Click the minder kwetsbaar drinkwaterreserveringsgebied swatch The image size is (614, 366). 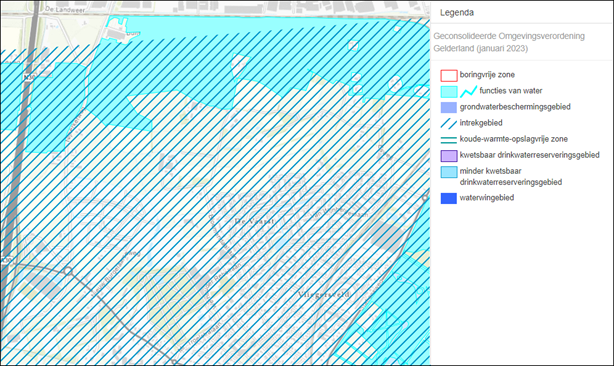449,172
